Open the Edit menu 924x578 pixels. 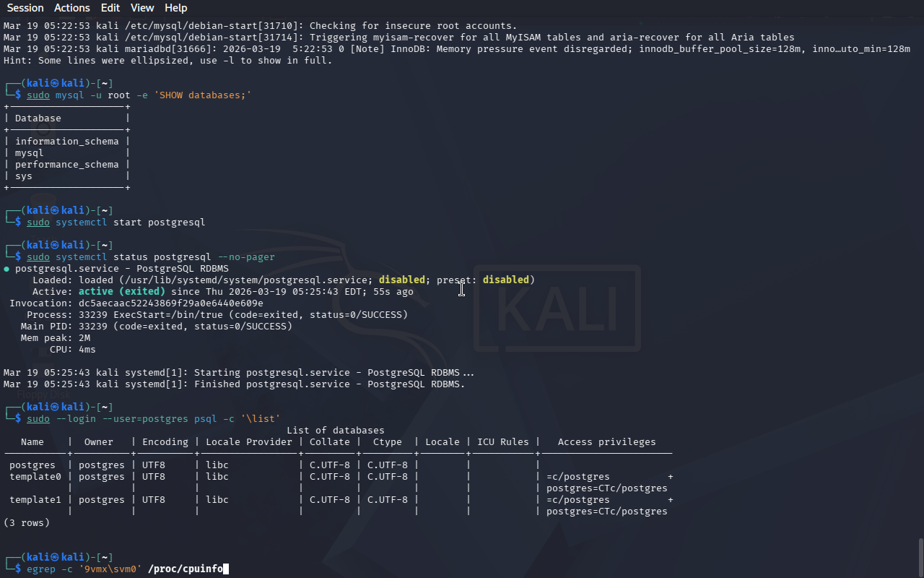pos(110,8)
